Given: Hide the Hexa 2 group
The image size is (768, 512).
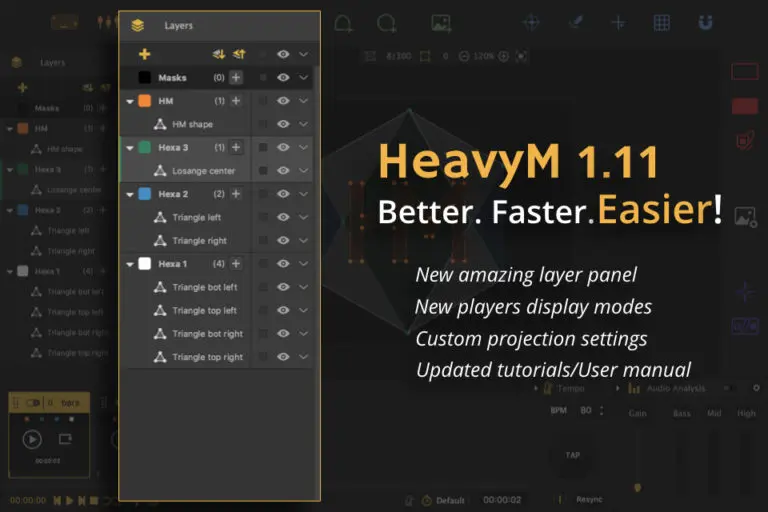Looking at the screenshot, I should (x=283, y=194).
